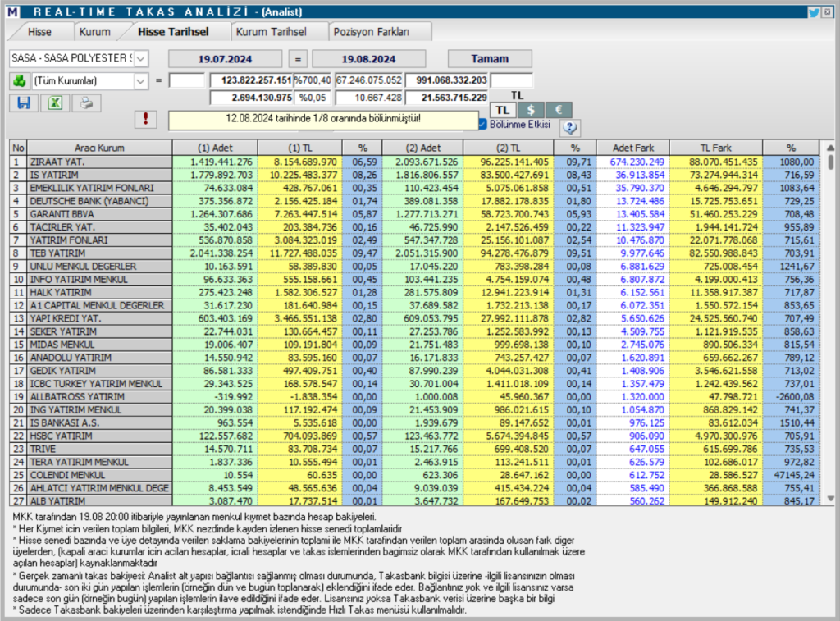
Task: Click the save floppy disk icon
Action: pos(24,103)
